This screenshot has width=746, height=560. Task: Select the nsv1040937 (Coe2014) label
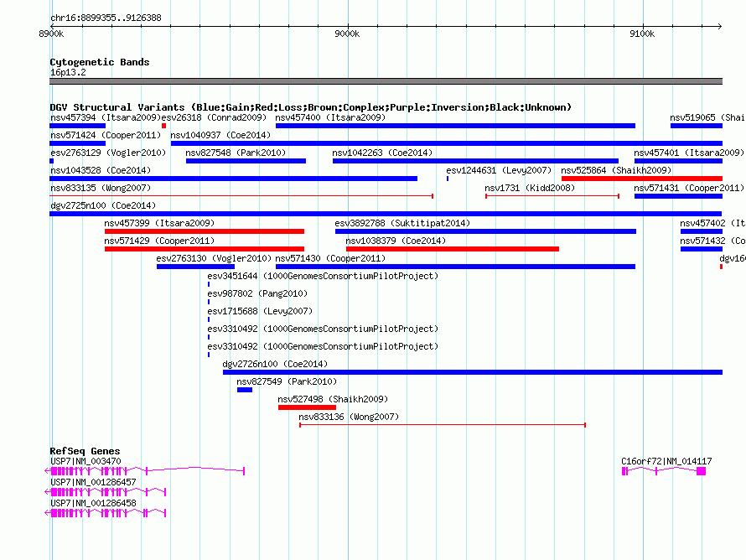(220, 135)
